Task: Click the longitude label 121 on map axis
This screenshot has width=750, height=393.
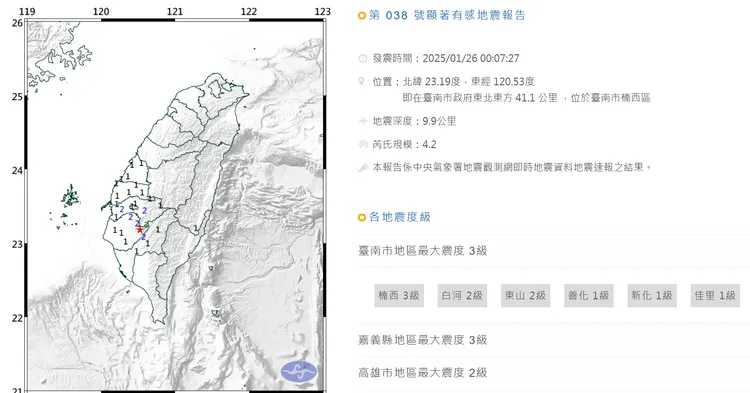Action: coord(175,11)
